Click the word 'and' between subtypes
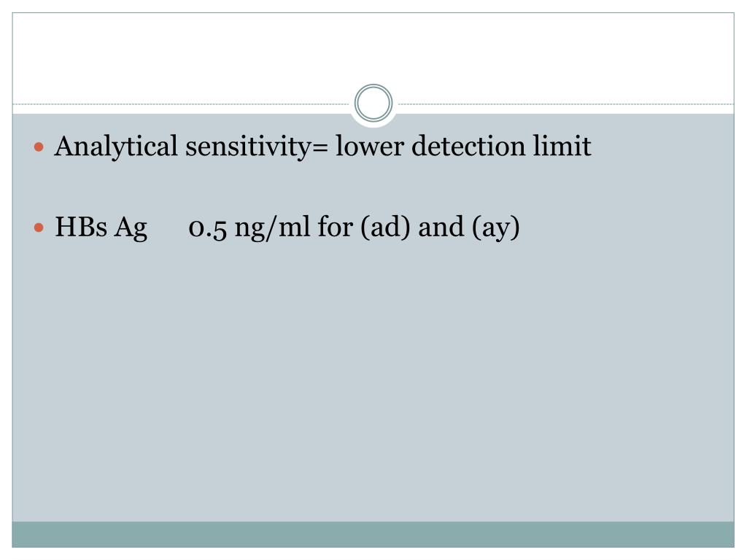 (441, 227)
